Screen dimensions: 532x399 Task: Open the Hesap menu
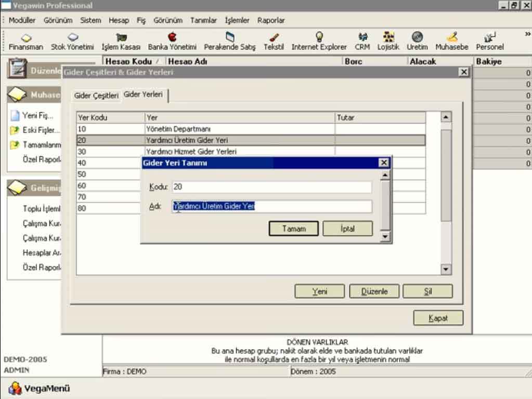pyautogui.click(x=119, y=20)
